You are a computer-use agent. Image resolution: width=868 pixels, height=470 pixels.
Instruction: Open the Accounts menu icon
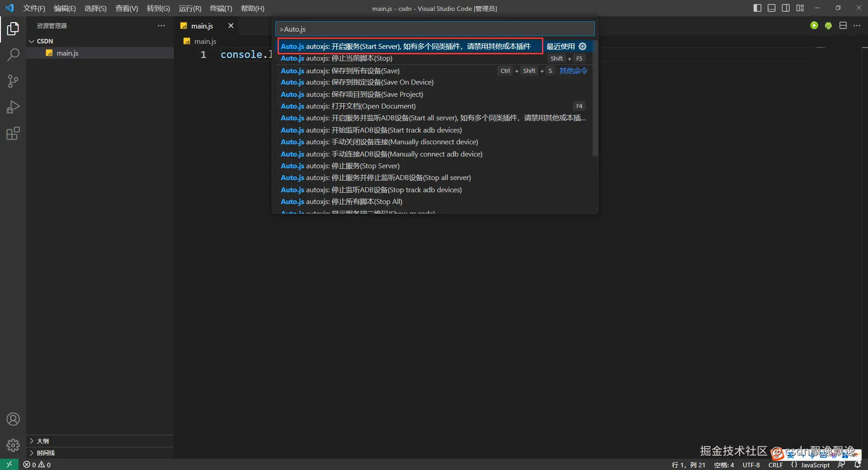click(13, 419)
